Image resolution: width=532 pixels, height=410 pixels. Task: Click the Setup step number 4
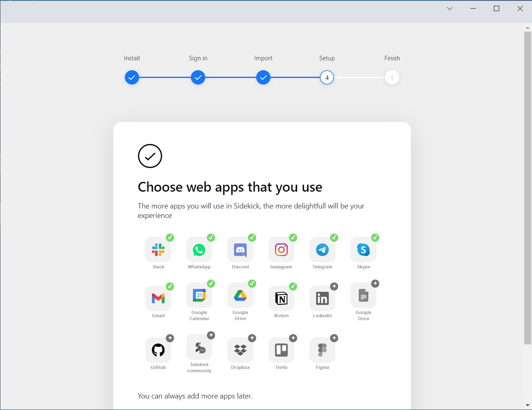(327, 78)
